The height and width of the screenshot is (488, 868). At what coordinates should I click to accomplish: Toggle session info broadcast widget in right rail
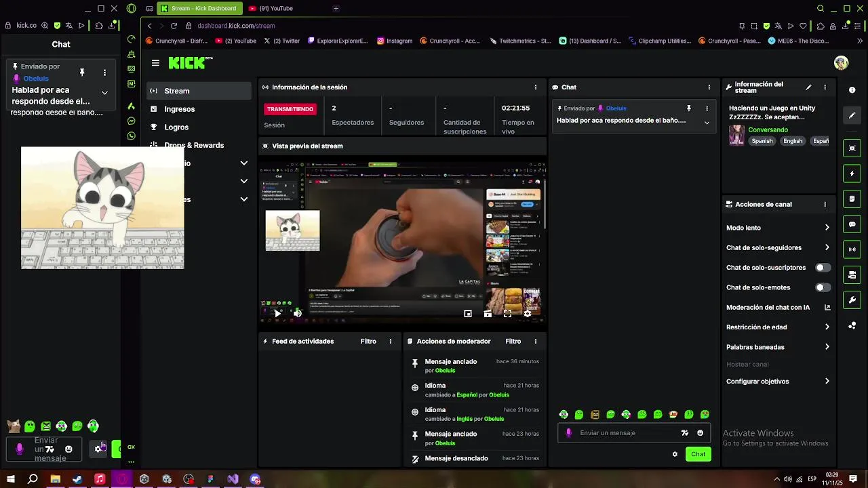(852, 249)
